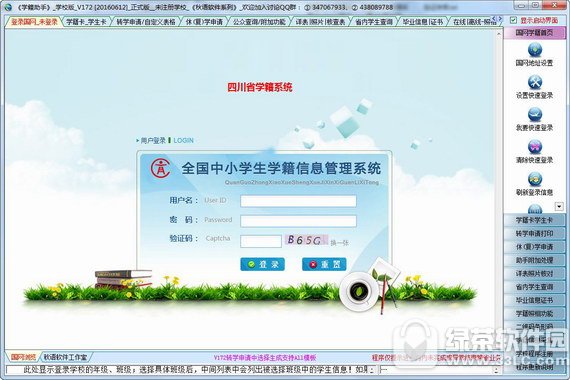Show more tabs using right tab-scroll arrow
The width and height of the screenshot is (570, 380).
(x=500, y=18)
